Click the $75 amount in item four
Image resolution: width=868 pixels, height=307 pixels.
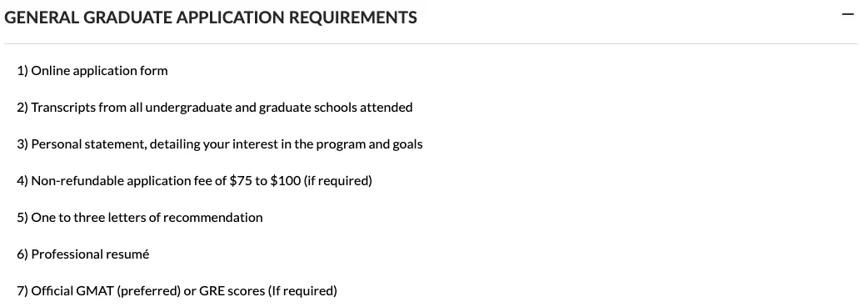point(241,181)
